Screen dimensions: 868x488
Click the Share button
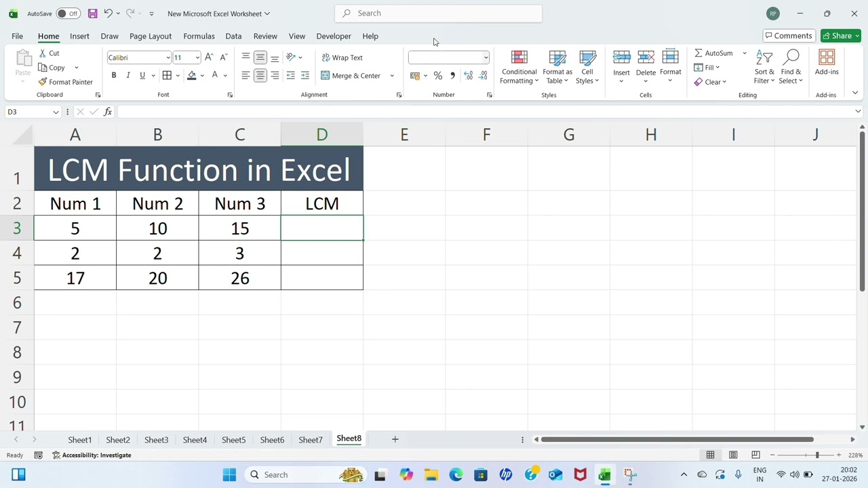tap(840, 36)
